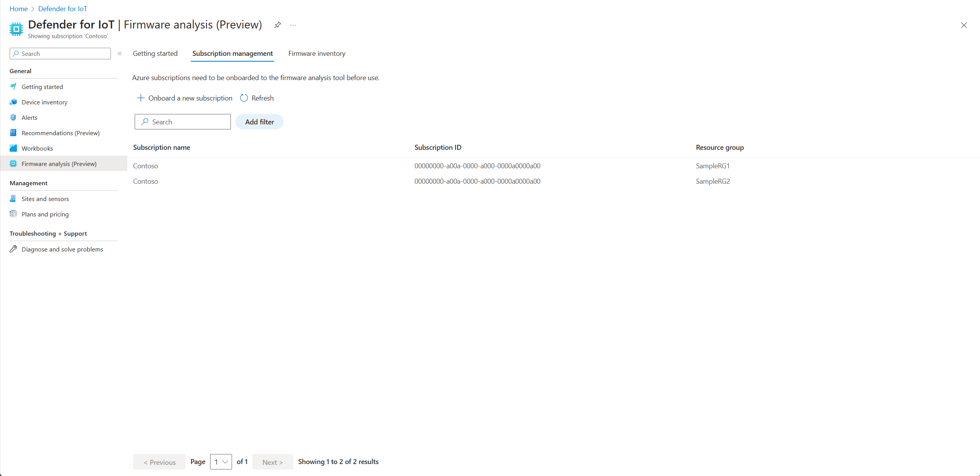Open Sites and sensors
The image size is (980, 476).
[x=45, y=199]
